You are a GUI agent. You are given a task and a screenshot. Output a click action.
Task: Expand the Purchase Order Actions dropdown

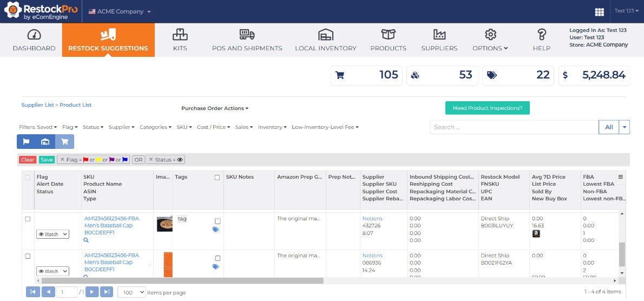215,108
